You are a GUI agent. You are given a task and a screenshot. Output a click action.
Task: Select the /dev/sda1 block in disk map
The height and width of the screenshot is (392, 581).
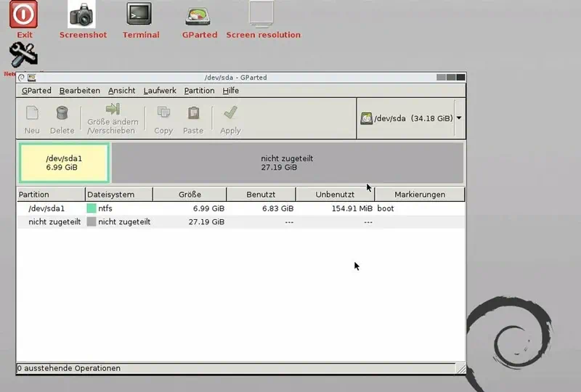[64, 163]
